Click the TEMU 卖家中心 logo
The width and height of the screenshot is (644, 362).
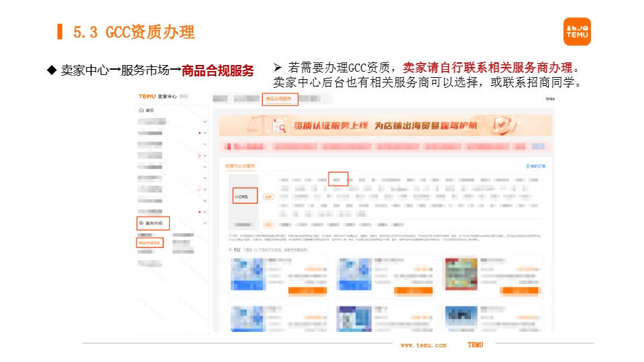pyautogui.click(x=158, y=97)
